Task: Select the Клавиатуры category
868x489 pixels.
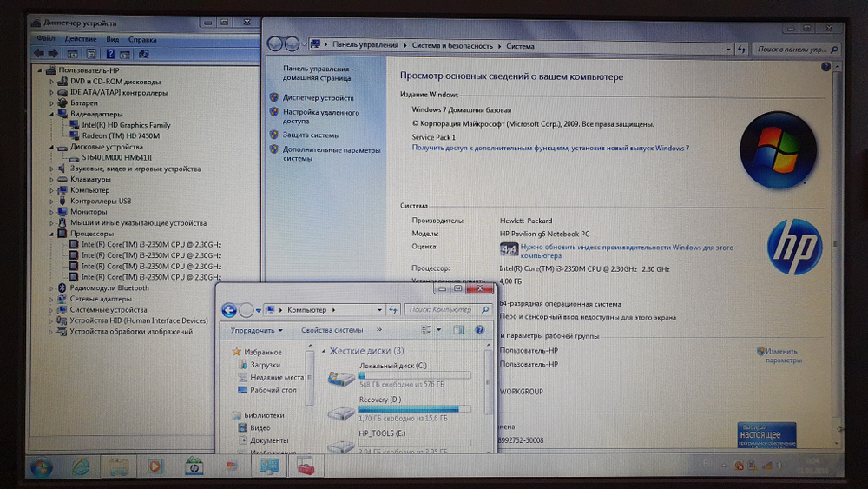Action: click(90, 180)
